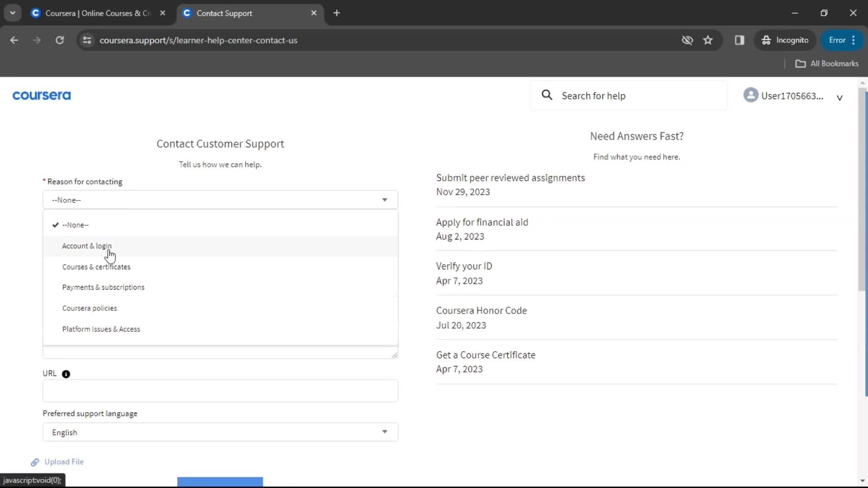The width and height of the screenshot is (868, 488).
Task: Click the page vertical scrollbar
Action: tap(862, 190)
